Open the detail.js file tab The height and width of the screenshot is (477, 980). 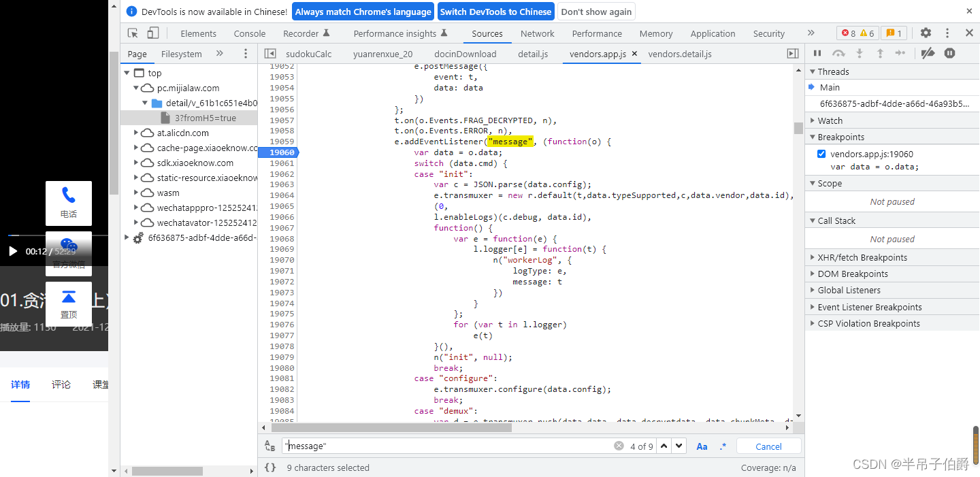click(x=533, y=54)
